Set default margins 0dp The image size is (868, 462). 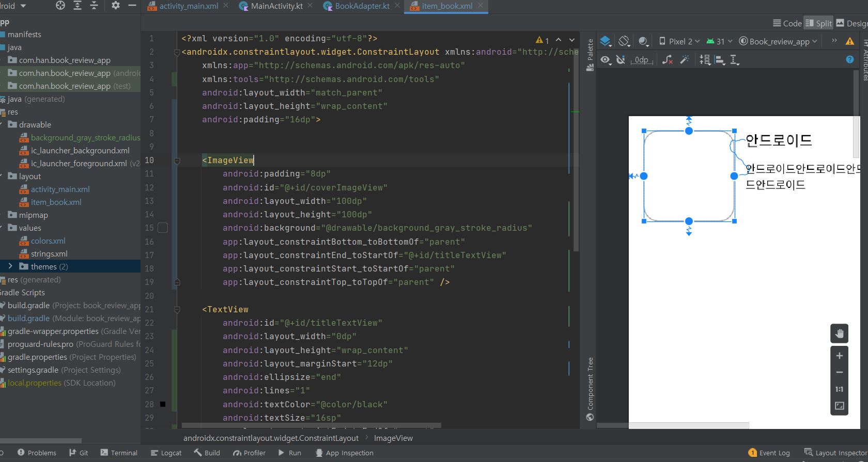point(642,60)
